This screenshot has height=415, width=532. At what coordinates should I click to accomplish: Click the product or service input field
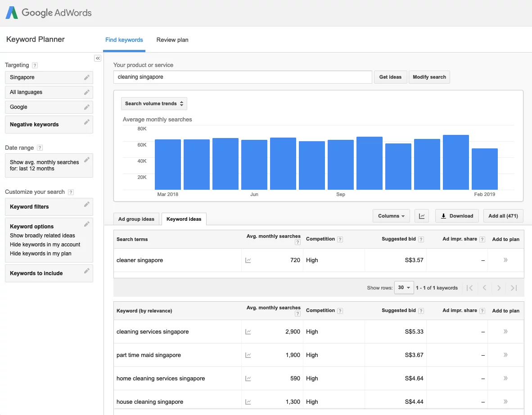(243, 77)
